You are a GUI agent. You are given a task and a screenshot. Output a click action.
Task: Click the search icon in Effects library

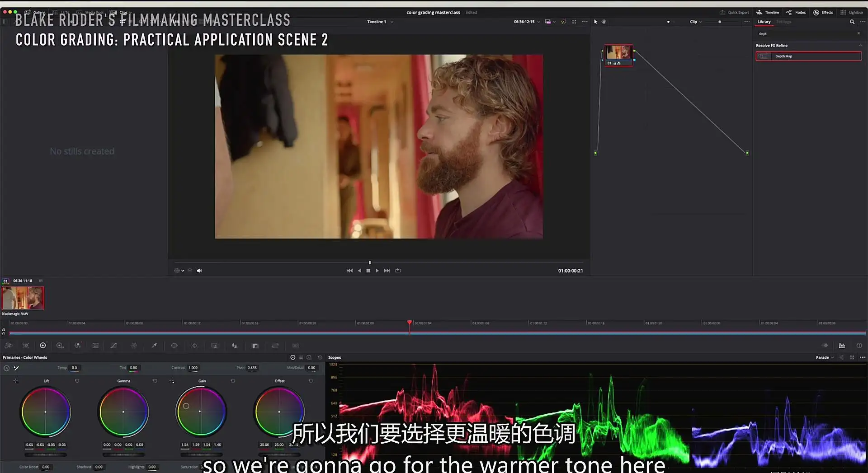pyautogui.click(x=852, y=22)
